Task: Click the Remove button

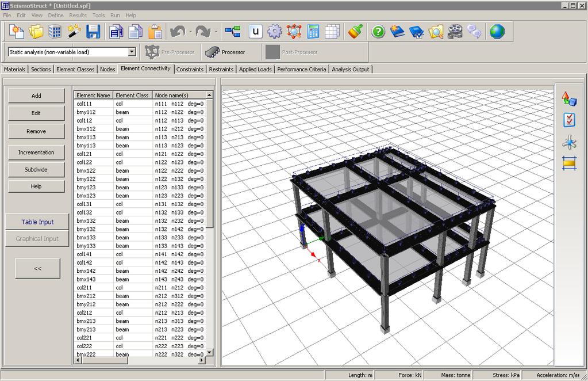Action: point(36,131)
